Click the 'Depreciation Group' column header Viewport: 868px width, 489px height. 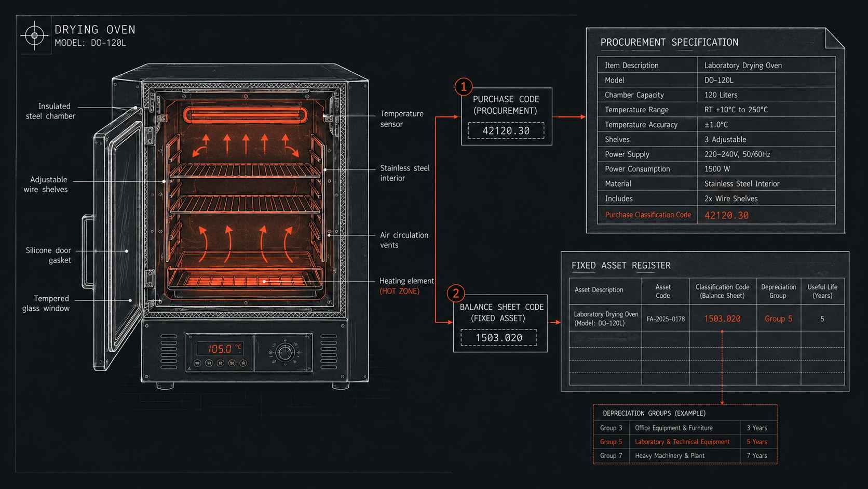pyautogui.click(x=778, y=291)
